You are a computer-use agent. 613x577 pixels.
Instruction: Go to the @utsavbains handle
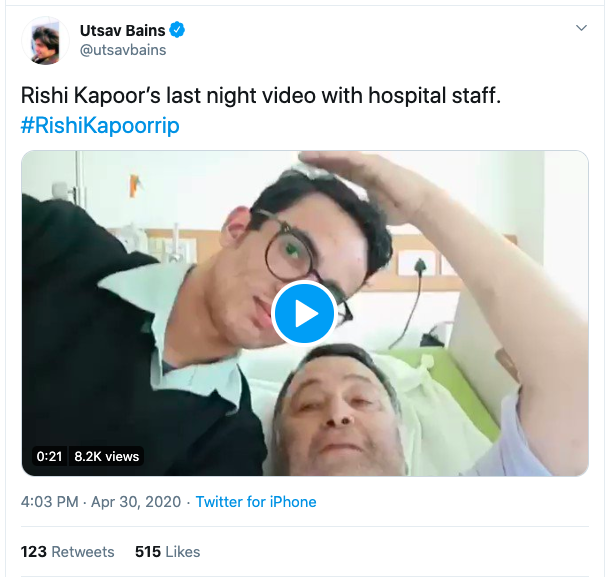(x=122, y=50)
